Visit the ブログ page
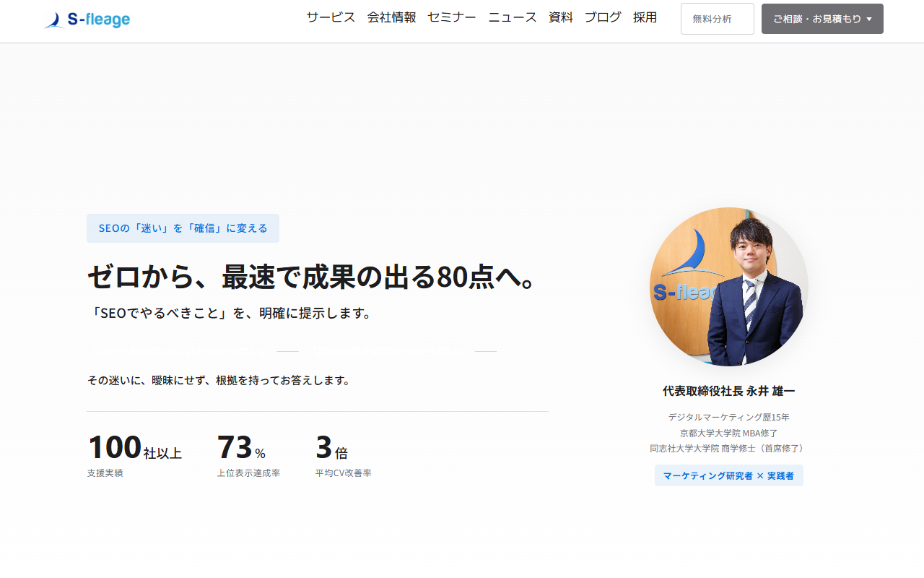Viewport: 924px width, 578px height. 603,18
